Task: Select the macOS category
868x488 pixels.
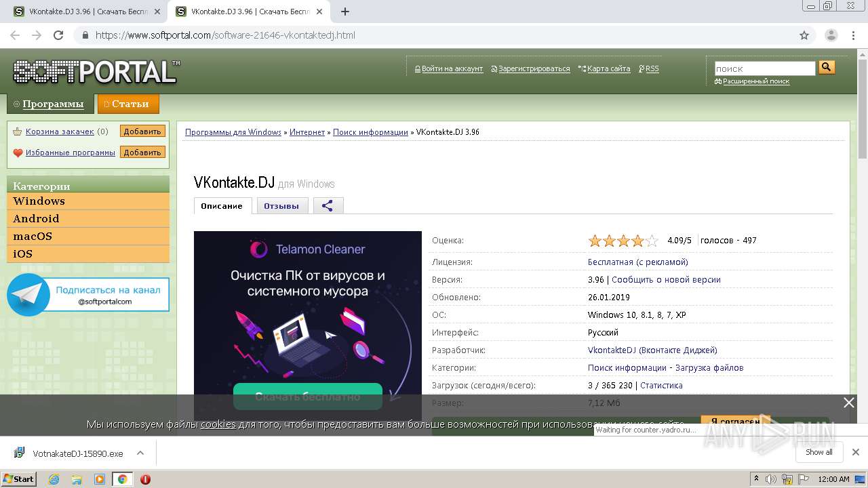Action: click(88, 237)
